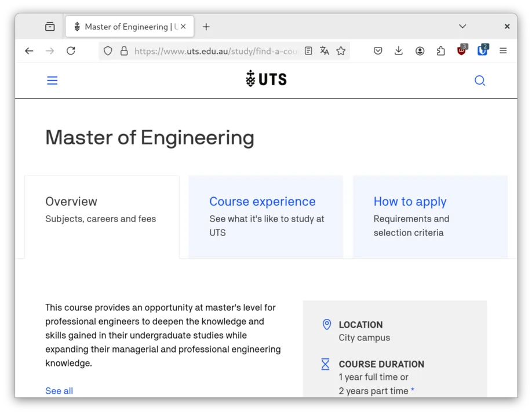This screenshot has width=532, height=414.
Task: Click the reload page button
Action: [71, 51]
